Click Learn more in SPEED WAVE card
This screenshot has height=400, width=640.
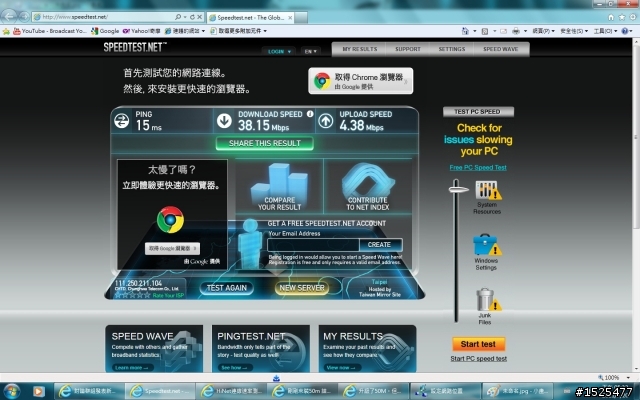[x=131, y=368]
